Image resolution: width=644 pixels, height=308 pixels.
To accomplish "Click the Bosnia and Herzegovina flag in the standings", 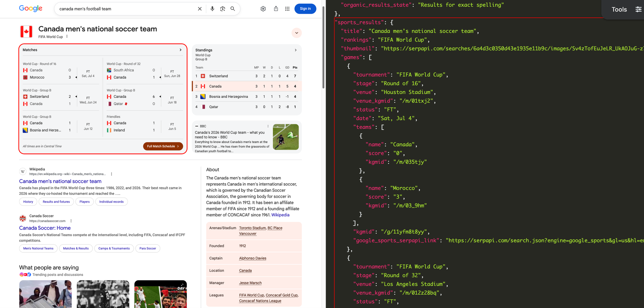I will coord(203,96).
